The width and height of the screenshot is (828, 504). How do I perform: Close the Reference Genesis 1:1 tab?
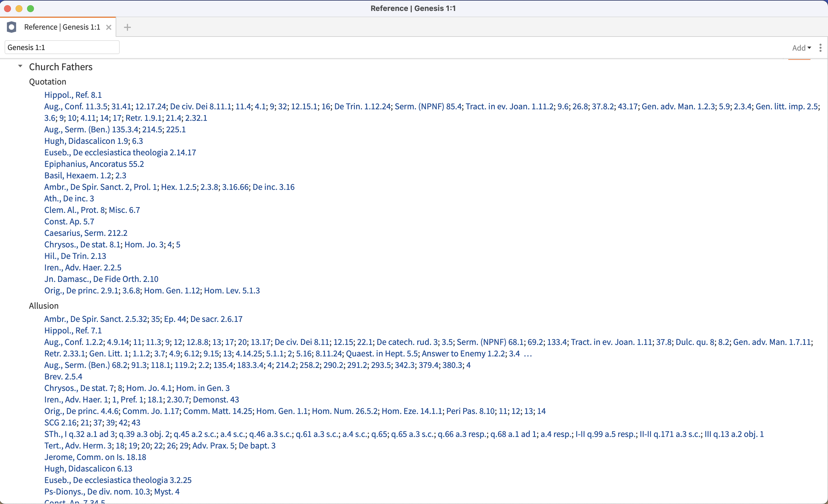point(108,27)
